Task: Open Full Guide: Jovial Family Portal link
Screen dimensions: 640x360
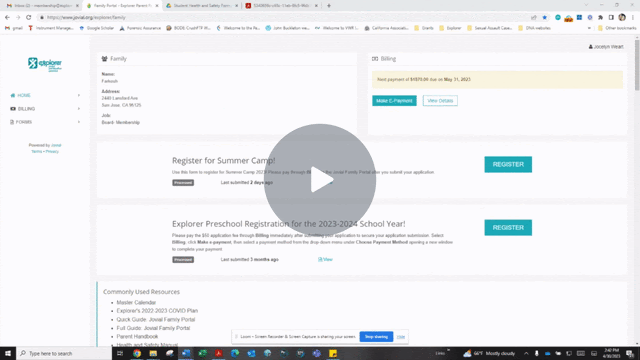Action: 153,328
